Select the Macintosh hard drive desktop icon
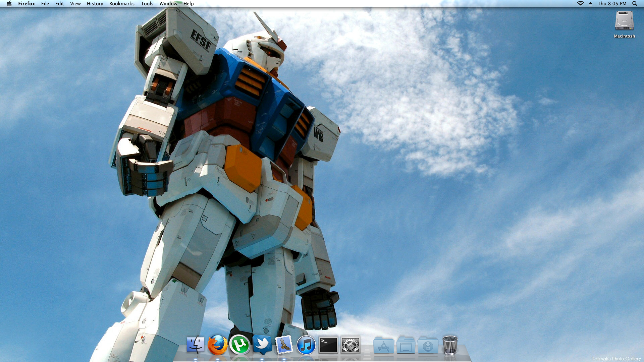 pos(624,24)
